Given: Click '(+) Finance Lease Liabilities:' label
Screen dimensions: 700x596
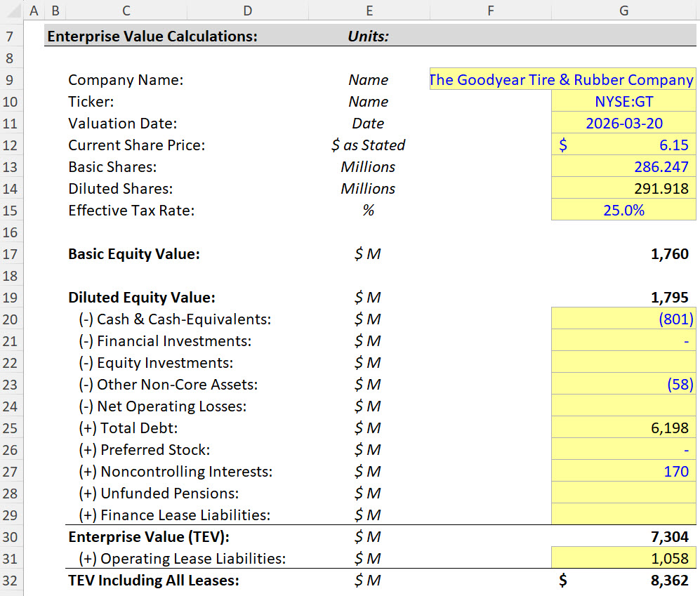Looking at the screenshot, I should tap(175, 515).
